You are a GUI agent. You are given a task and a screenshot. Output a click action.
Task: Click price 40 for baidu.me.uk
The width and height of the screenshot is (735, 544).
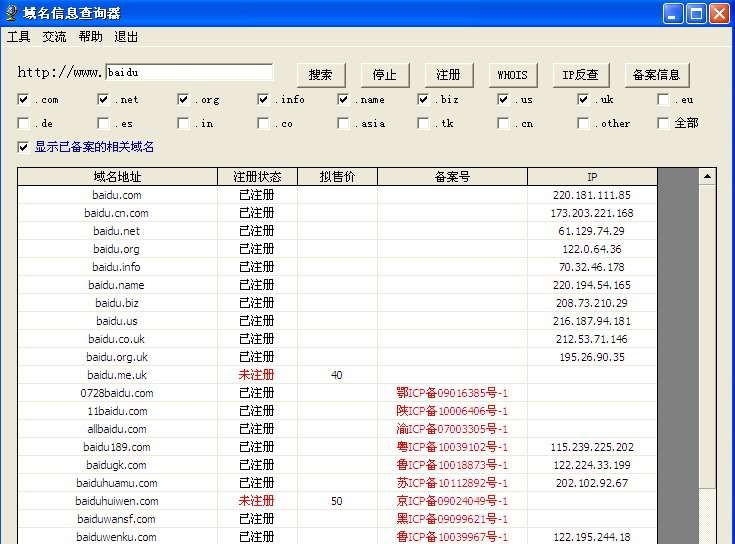pyautogui.click(x=337, y=375)
